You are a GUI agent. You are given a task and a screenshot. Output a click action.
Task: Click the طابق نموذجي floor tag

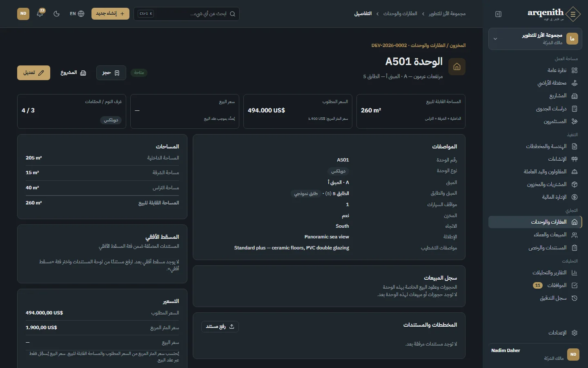[x=306, y=194]
